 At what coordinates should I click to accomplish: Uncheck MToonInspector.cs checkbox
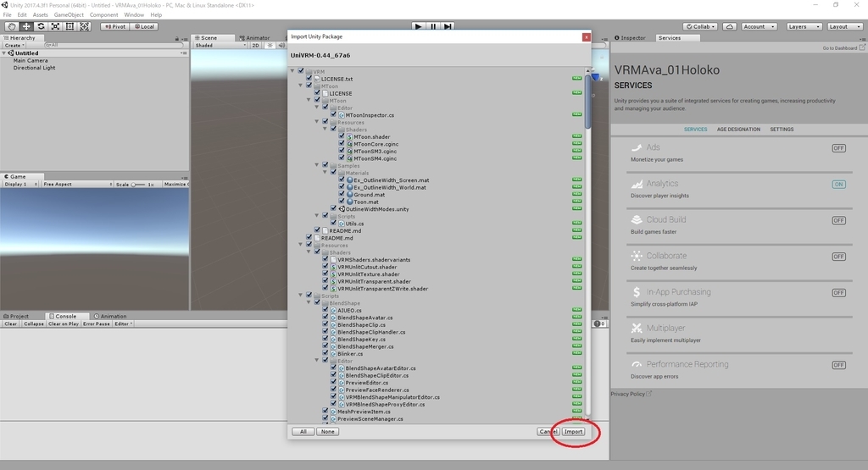tap(334, 114)
